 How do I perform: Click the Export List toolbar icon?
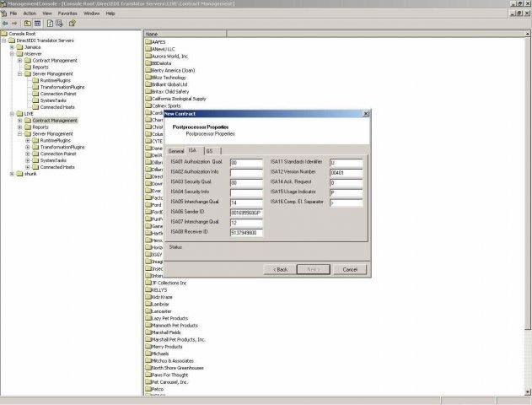point(60,24)
